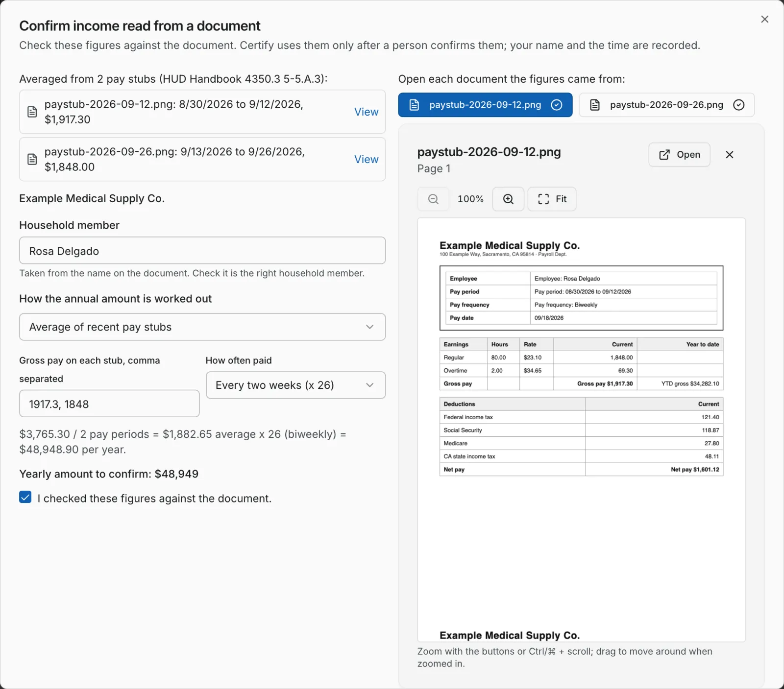The width and height of the screenshot is (784, 689).
Task: Click the 'Page 1' label
Action: (x=434, y=168)
